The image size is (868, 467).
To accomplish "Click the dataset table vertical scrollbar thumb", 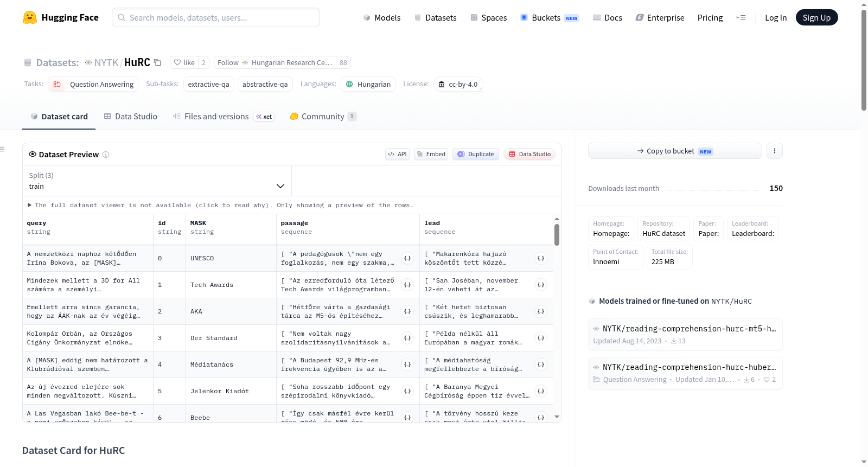I will pos(557,235).
